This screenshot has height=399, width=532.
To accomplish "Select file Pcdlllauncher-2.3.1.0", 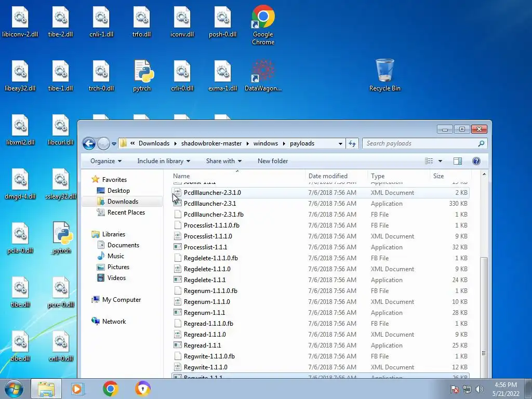I will coord(320,192).
